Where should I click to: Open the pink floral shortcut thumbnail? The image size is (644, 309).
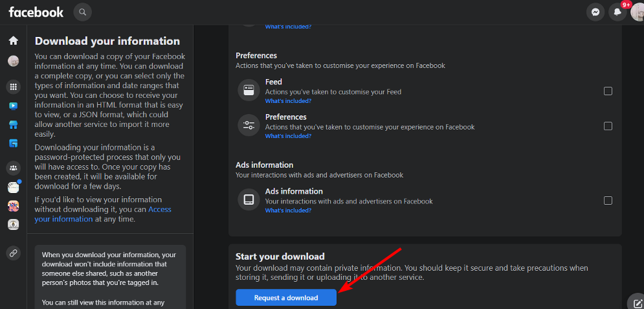pos(14,206)
